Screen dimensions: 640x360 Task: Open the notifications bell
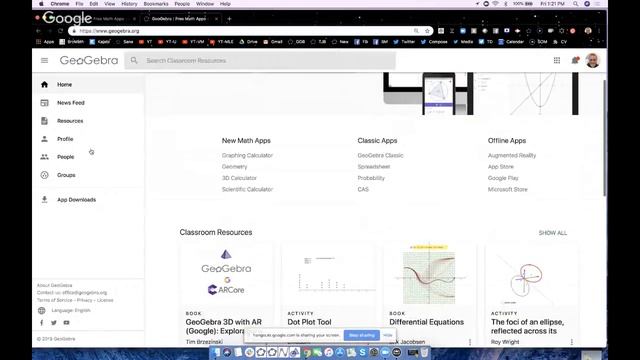pos(575,60)
